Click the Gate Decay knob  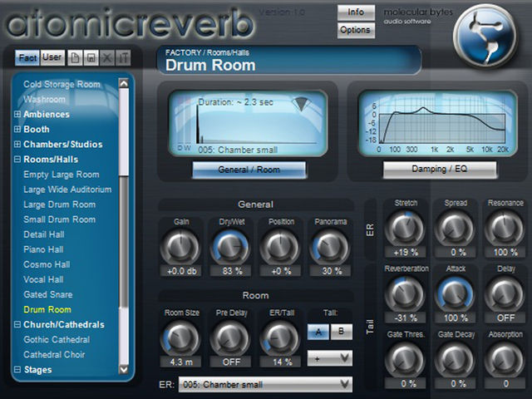pyautogui.click(x=455, y=360)
